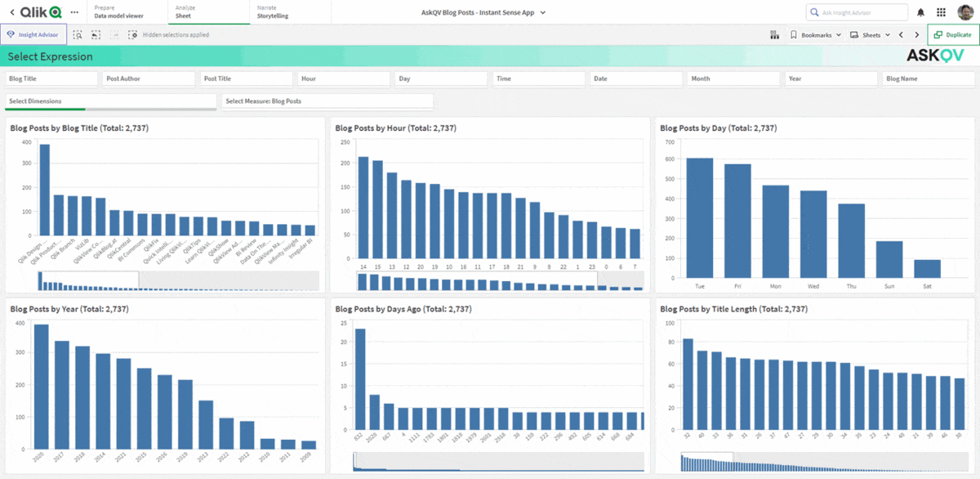Step back in selections
This screenshot has width=980, height=479.
[96, 35]
